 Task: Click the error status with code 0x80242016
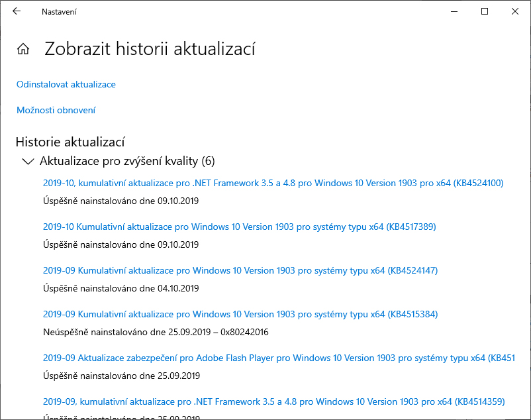point(156,332)
